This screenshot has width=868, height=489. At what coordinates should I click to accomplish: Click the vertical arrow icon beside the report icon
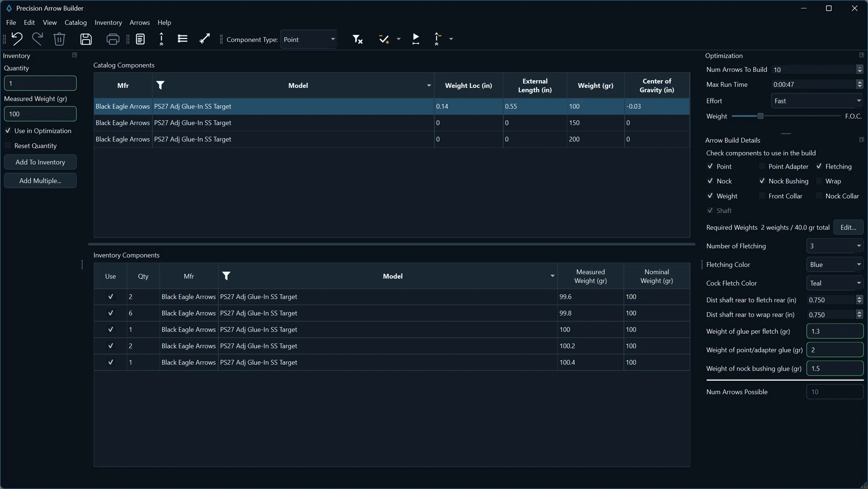[x=161, y=39]
